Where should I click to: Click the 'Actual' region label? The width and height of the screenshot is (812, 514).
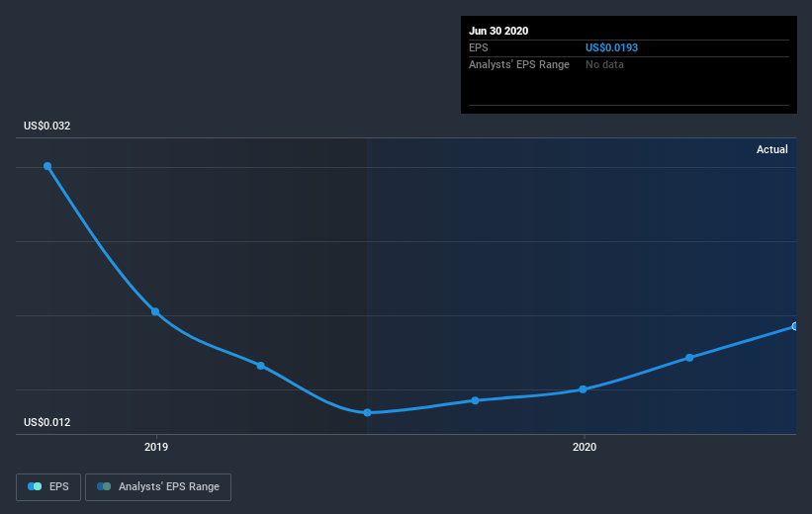click(772, 149)
